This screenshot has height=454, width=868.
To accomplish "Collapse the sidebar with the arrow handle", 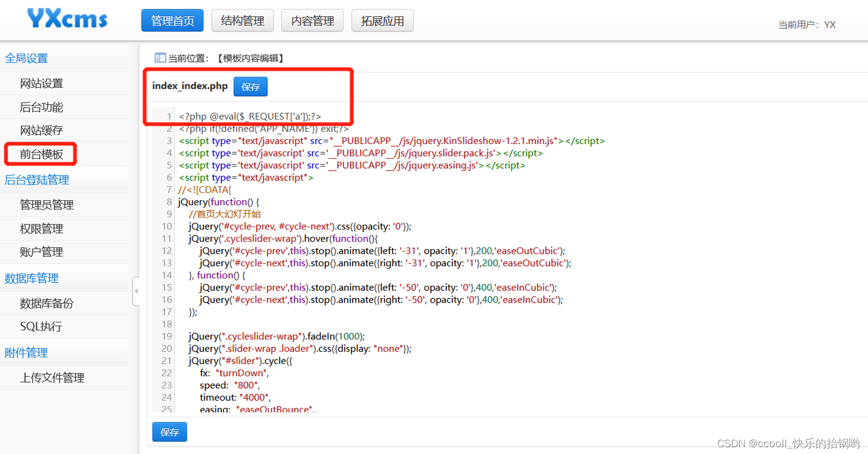I will pyautogui.click(x=136, y=291).
